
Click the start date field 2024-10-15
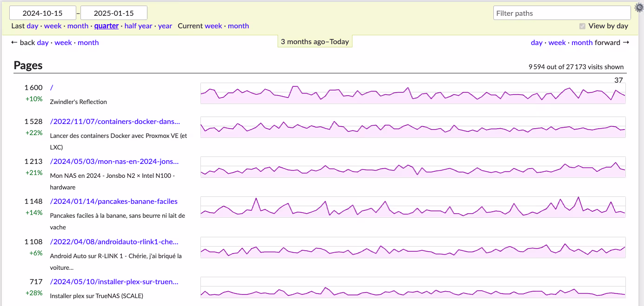pyautogui.click(x=43, y=13)
